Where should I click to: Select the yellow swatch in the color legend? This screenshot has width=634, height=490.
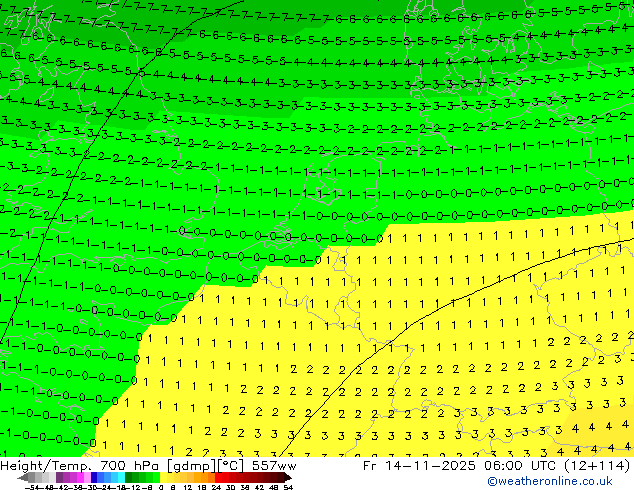[163, 478]
